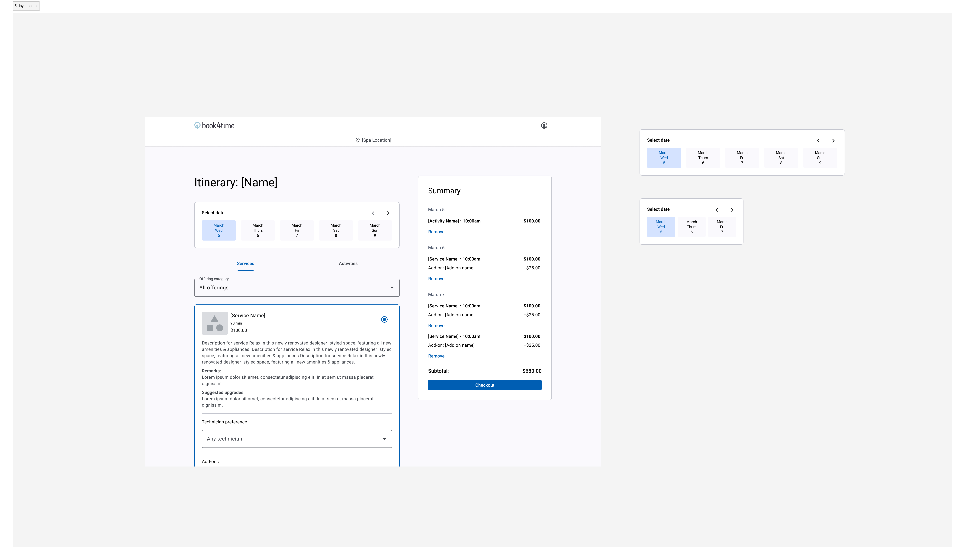This screenshot has height=560, width=965.
Task: Pick March Thurs 6 in 3-day selector component
Action: (691, 227)
